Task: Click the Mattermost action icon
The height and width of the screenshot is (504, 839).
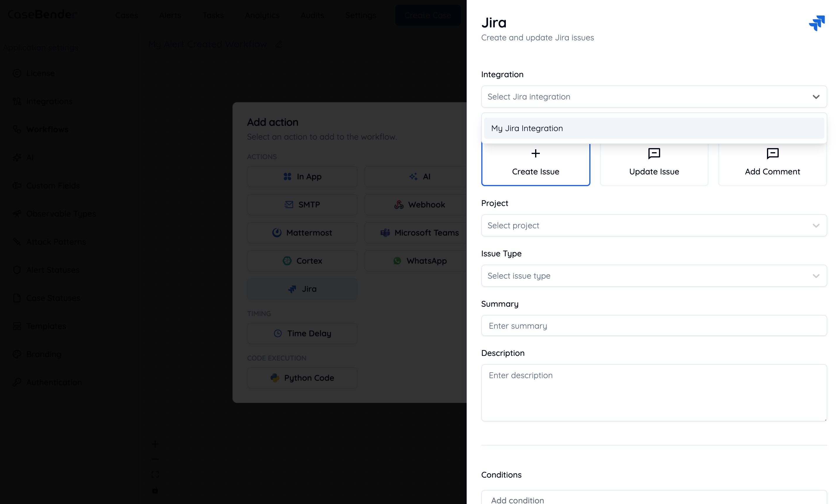Action: [x=277, y=233]
